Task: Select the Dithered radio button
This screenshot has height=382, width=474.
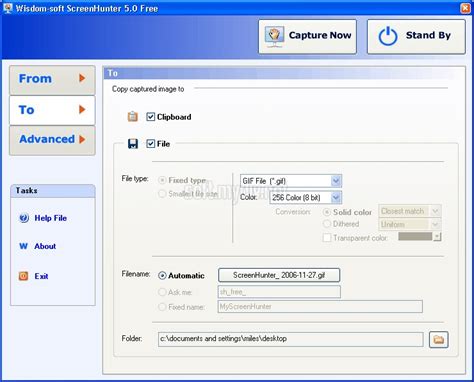Action: pos(327,224)
